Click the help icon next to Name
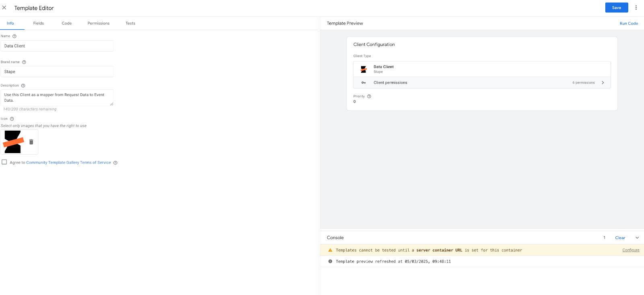Viewport: 644px width, 295px height. tap(14, 36)
